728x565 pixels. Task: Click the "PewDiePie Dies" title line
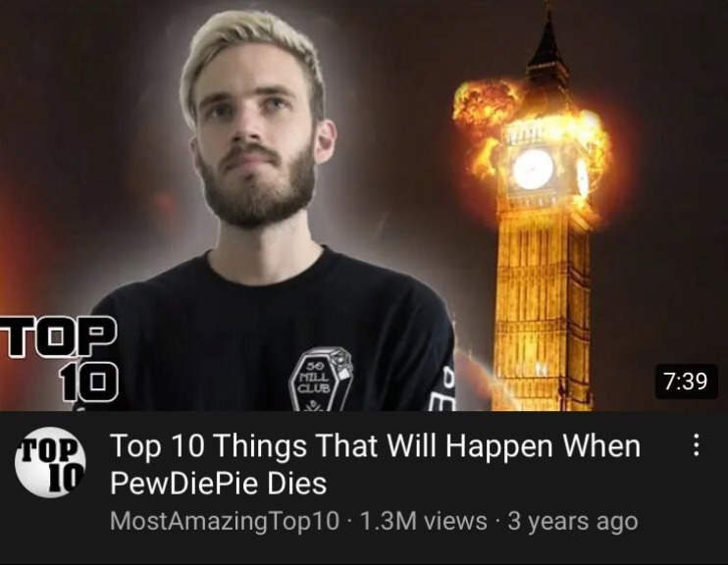click(218, 484)
